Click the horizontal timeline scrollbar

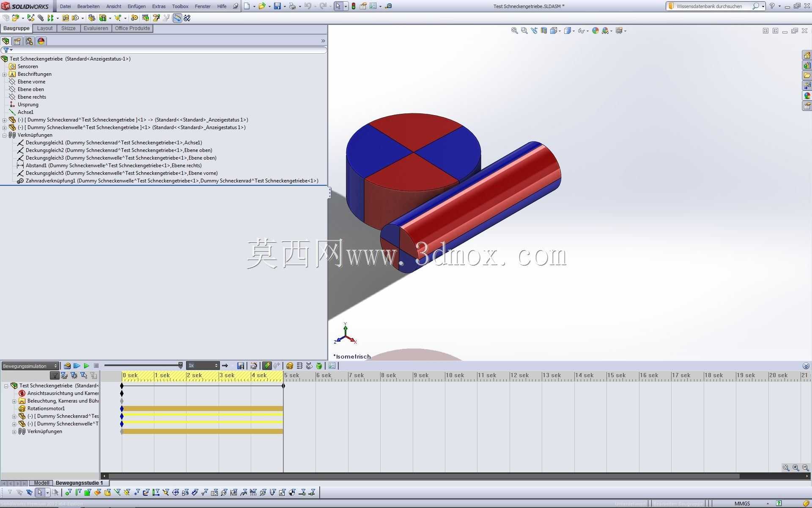click(x=424, y=476)
